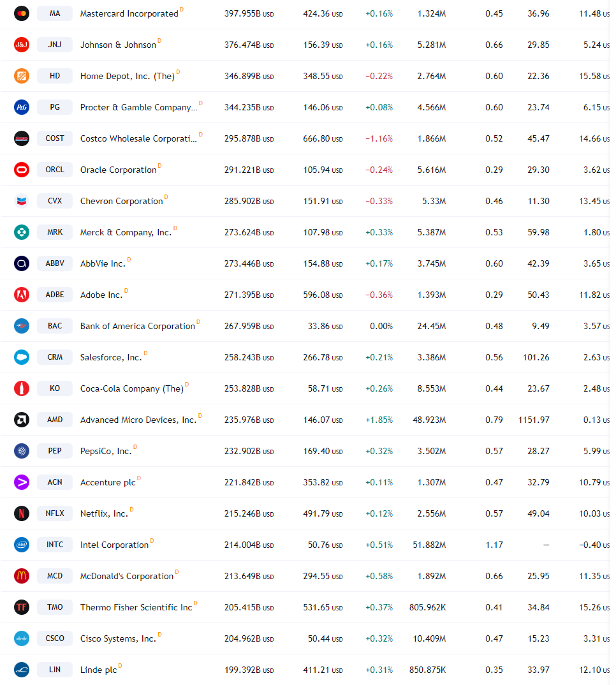Select the COST ticker badge
This screenshot has height=685, width=616.
55,138
